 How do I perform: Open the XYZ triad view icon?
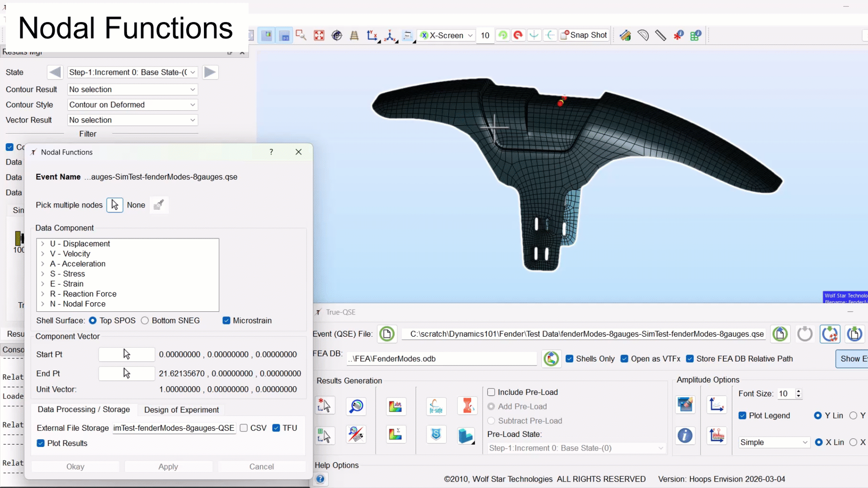pyautogui.click(x=391, y=35)
